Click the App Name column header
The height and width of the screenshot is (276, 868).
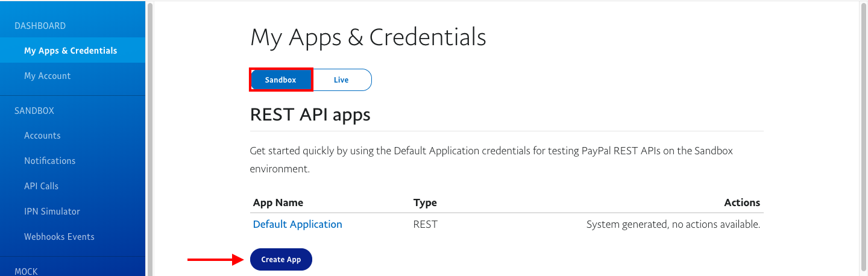pyautogui.click(x=278, y=202)
